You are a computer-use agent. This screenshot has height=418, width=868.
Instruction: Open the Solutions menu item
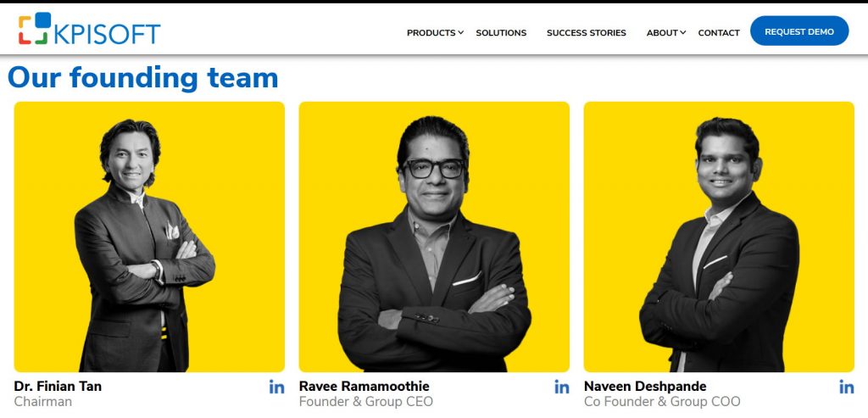pyautogui.click(x=501, y=33)
